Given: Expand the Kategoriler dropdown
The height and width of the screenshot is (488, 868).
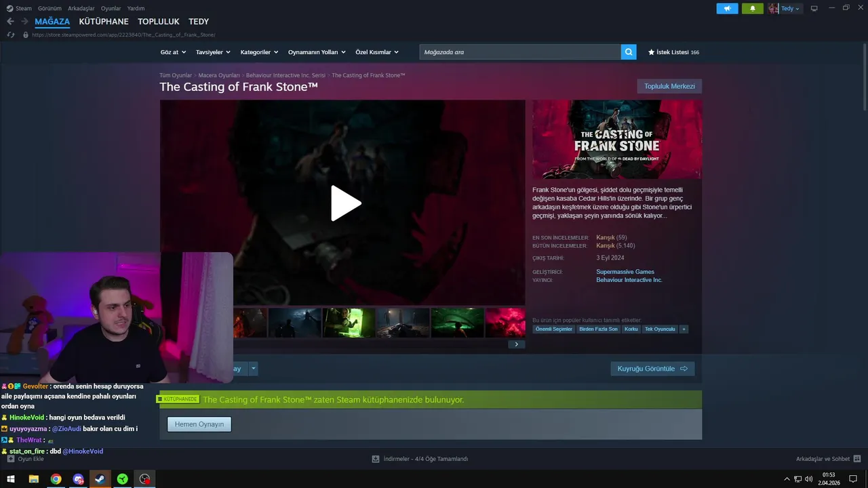Looking at the screenshot, I should (x=259, y=52).
